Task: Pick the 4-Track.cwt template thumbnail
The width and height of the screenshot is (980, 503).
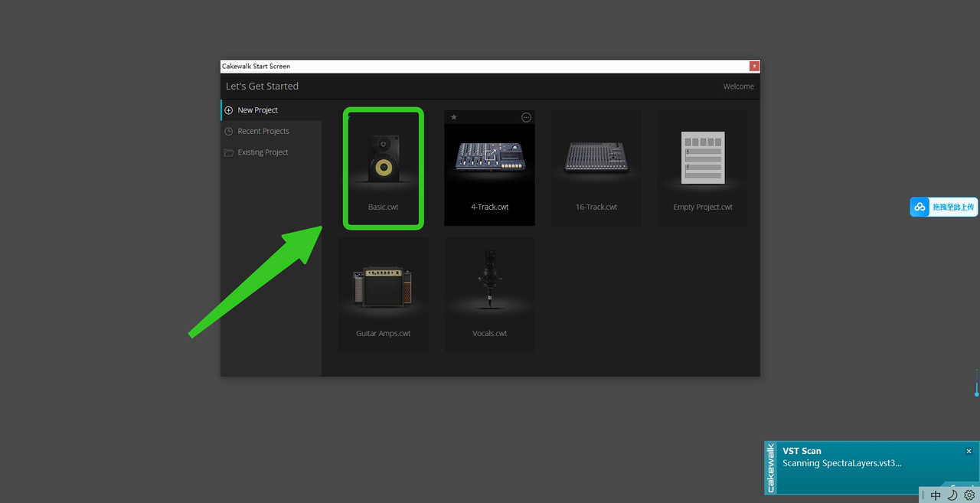Action: click(489, 168)
